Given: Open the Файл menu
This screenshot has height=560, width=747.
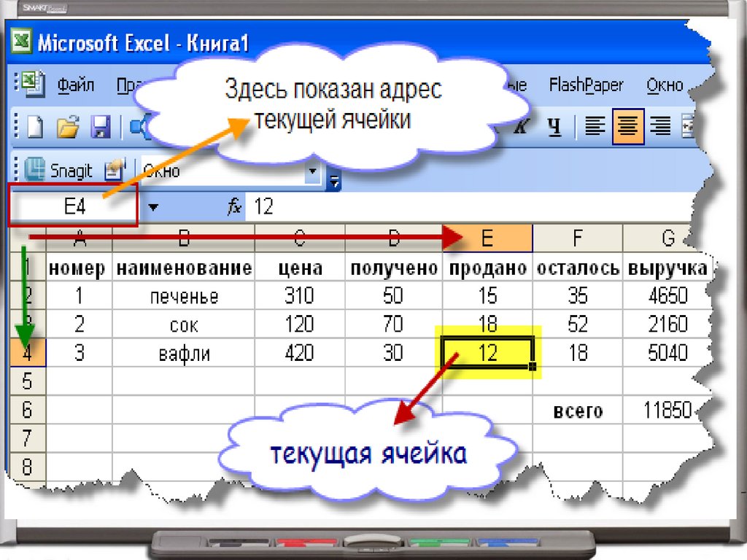Looking at the screenshot, I should [x=76, y=86].
